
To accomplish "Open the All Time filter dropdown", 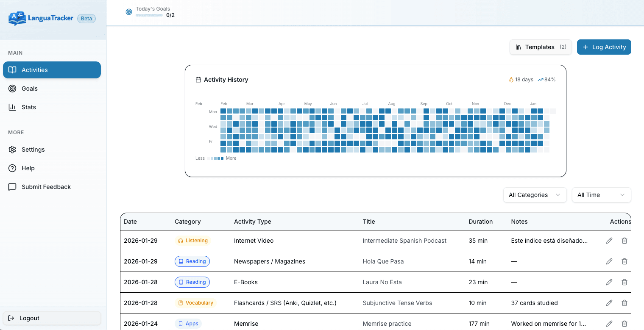I will coord(601,195).
